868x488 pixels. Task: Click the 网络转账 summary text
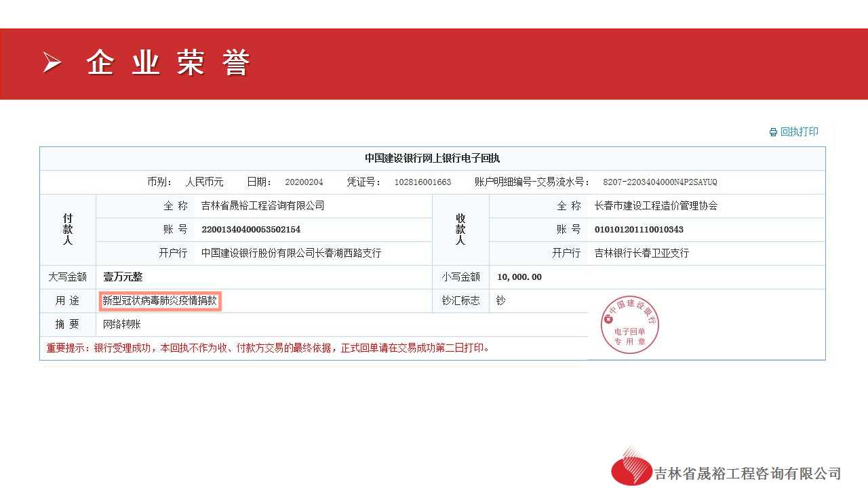tap(122, 325)
